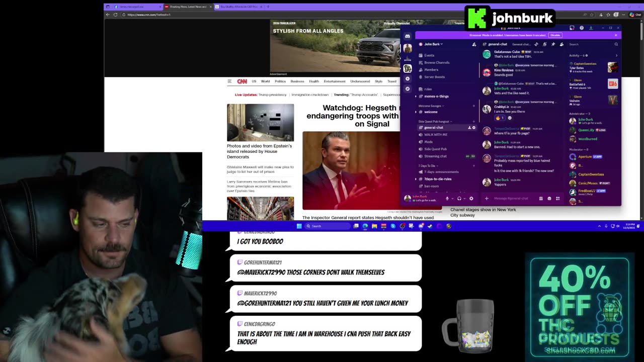Image resolution: width=644 pixels, height=362 pixels.
Task: Open CNN Business section
Action: (x=297, y=81)
